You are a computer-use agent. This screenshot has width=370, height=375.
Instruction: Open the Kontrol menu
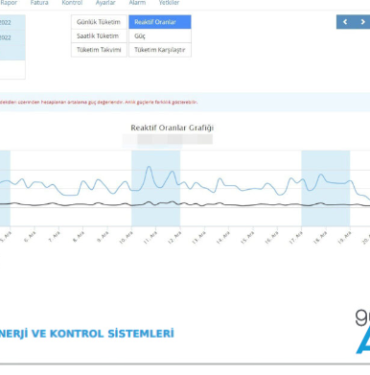[72, 3]
